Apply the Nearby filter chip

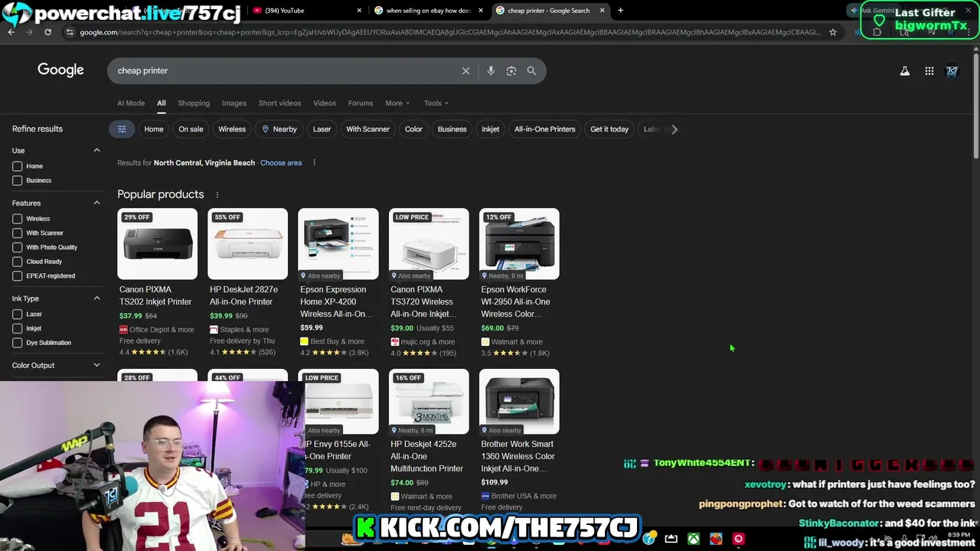(279, 129)
